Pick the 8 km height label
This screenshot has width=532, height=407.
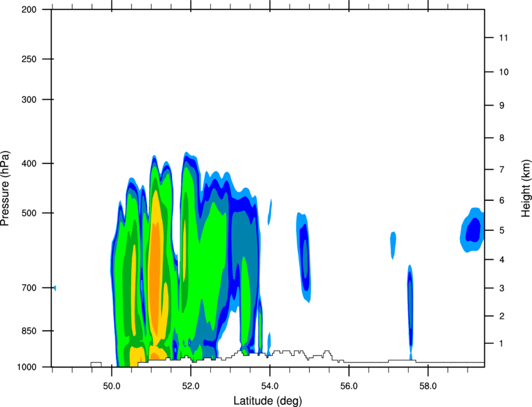[x=502, y=138]
